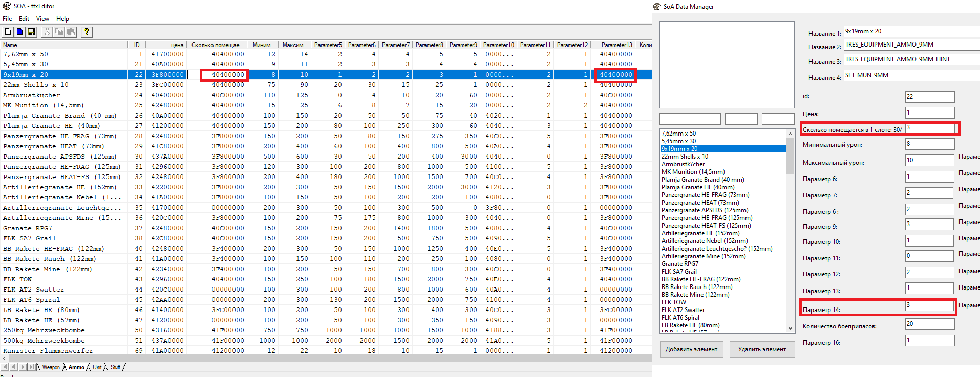
Task: Switch to the Ammo tab
Action: click(76, 367)
